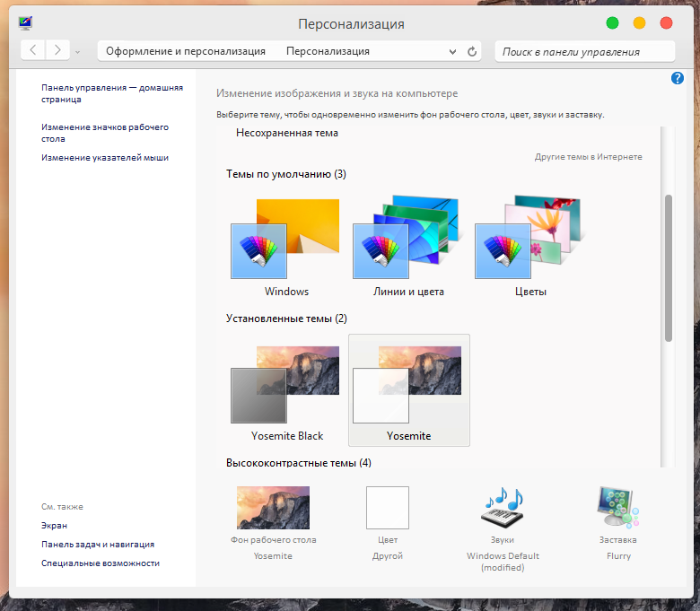The width and height of the screenshot is (700, 611).
Task: Click the 'Другой' color text
Action: click(388, 555)
